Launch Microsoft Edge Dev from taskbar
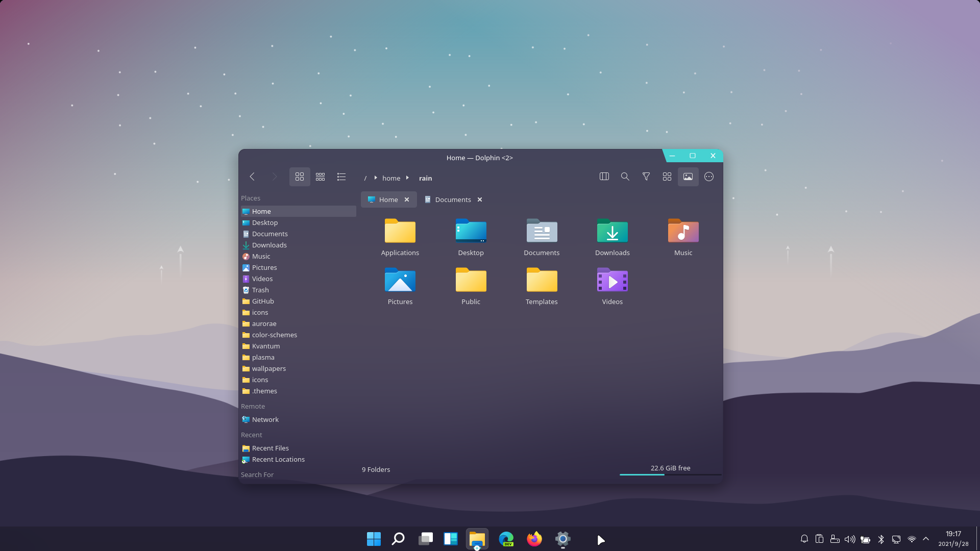Screen dimensions: 980x551 point(506,539)
